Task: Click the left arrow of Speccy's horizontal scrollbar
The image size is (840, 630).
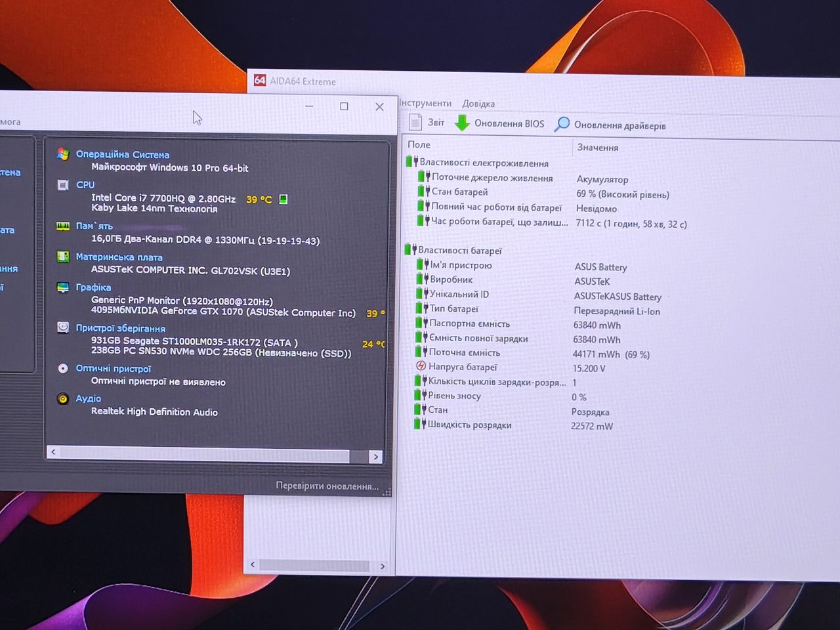Action: (54, 452)
